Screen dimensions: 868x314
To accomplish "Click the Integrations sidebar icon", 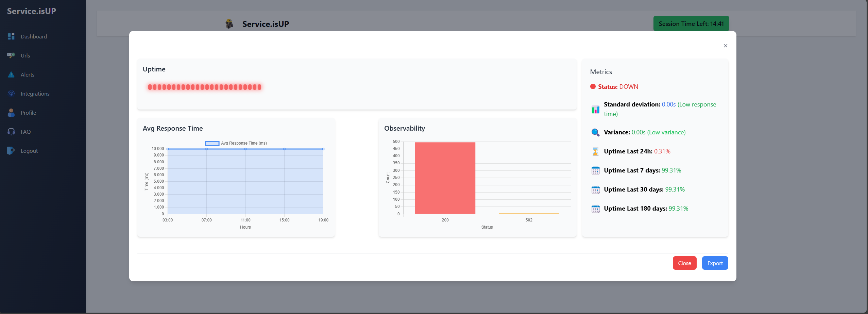I will click(11, 94).
